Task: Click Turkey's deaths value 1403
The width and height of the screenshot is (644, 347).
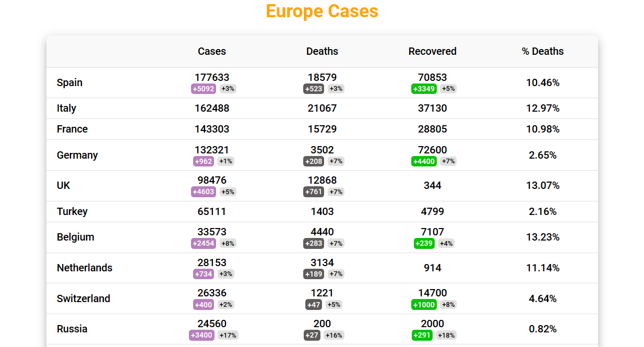Action: [x=322, y=211]
